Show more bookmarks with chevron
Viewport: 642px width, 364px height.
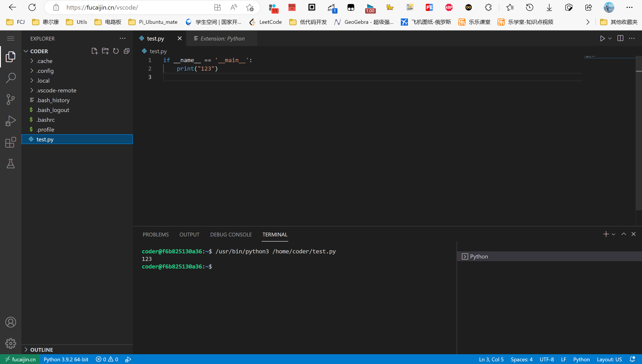(588, 22)
